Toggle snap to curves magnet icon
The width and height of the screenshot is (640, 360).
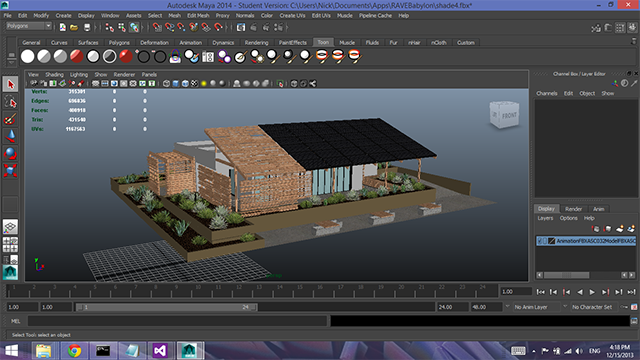click(169, 27)
